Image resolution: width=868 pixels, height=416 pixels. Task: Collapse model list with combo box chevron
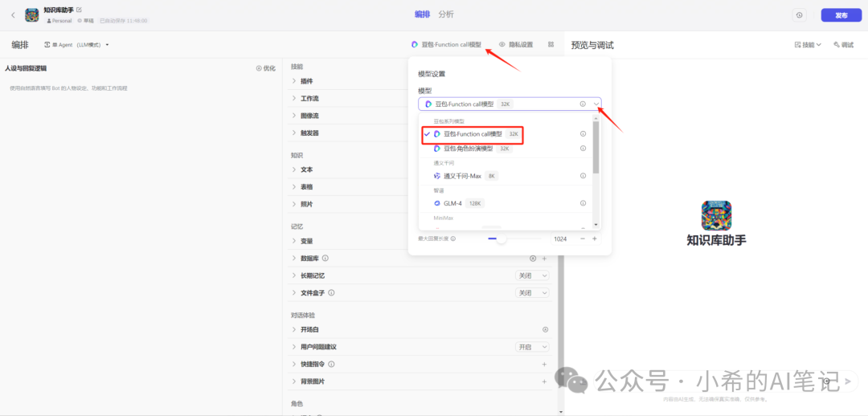click(596, 104)
